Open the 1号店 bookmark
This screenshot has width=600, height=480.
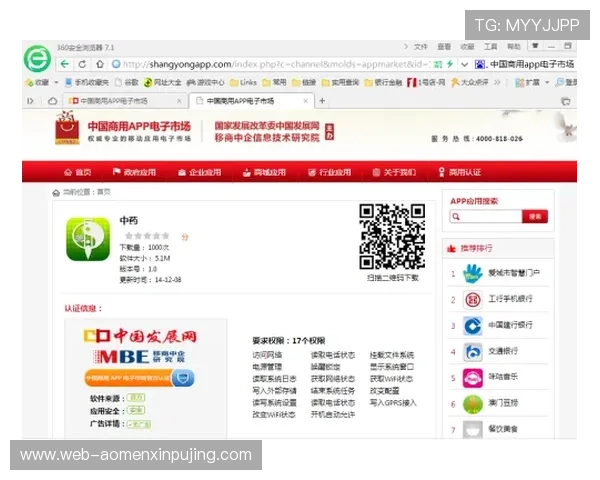pyautogui.click(x=426, y=82)
